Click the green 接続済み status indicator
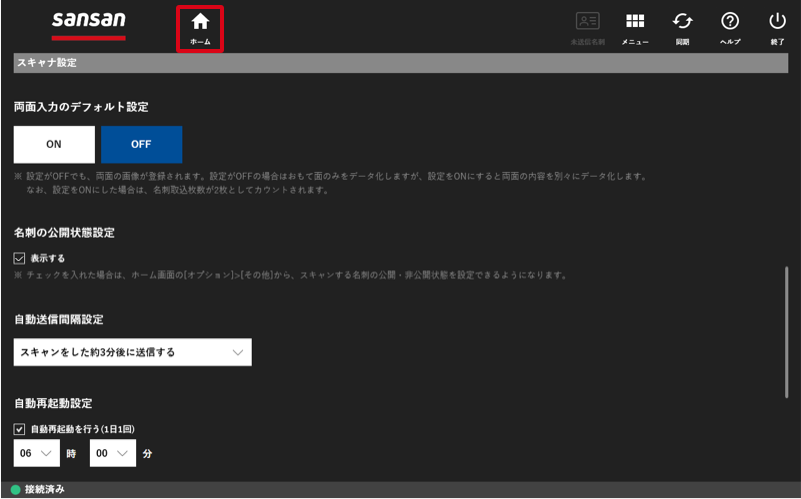Viewport: 801px width, 499px height. pyautogui.click(x=15, y=490)
